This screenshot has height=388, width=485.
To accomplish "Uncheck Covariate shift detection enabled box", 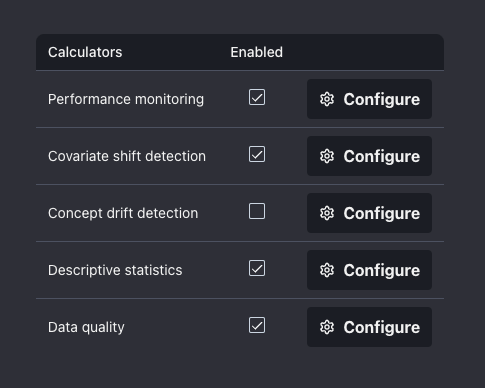I will (x=257, y=154).
